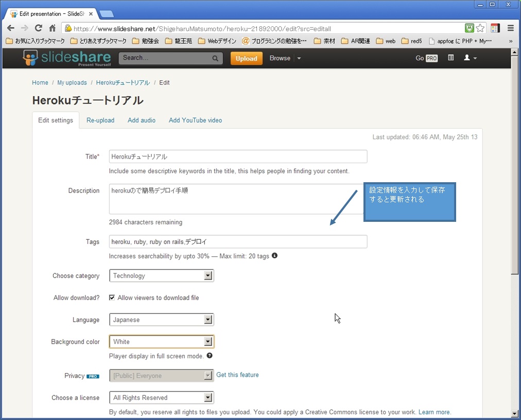Click the SlideShare logo

[67, 58]
